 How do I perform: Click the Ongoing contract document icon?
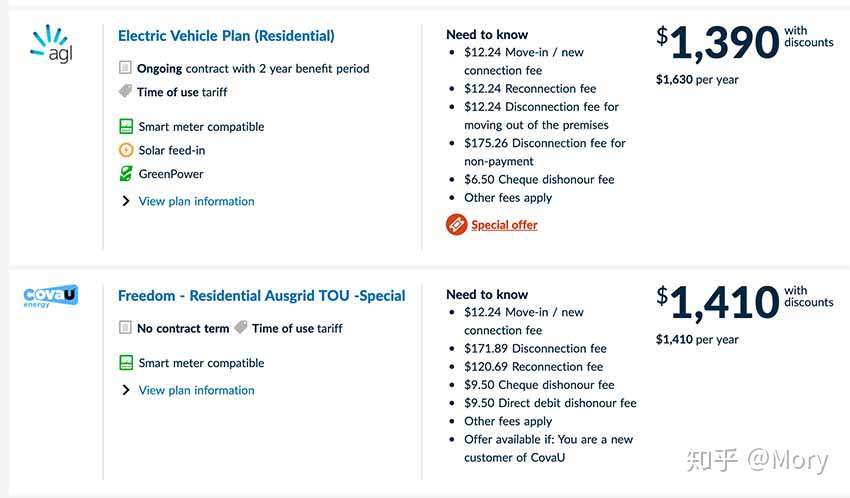point(125,68)
